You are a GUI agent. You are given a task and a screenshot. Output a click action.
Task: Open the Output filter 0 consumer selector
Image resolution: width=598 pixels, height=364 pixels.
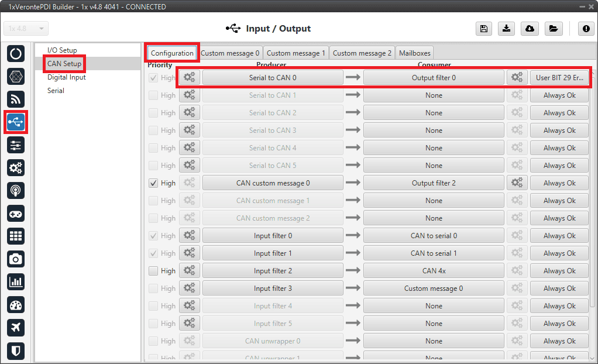tap(434, 78)
